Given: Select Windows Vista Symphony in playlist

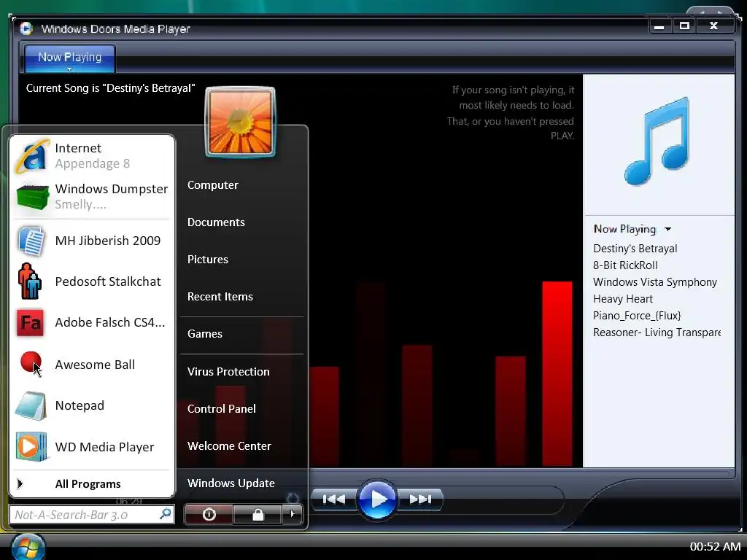Looking at the screenshot, I should tap(654, 282).
